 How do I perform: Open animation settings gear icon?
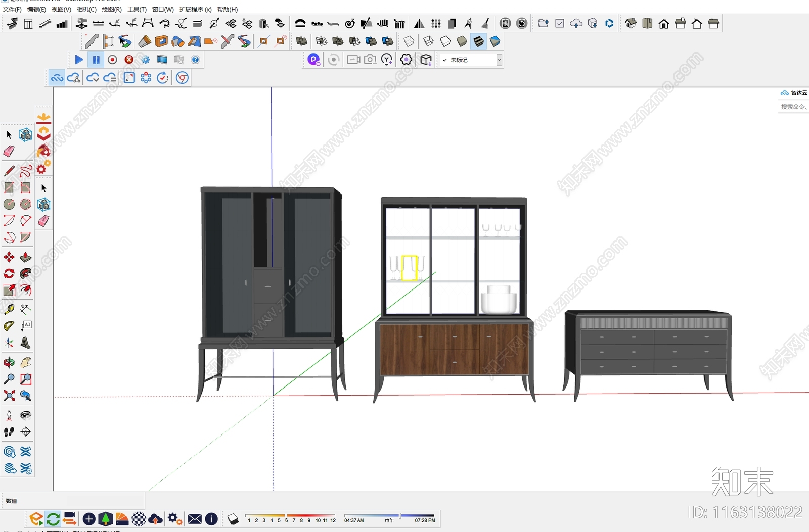coord(146,60)
